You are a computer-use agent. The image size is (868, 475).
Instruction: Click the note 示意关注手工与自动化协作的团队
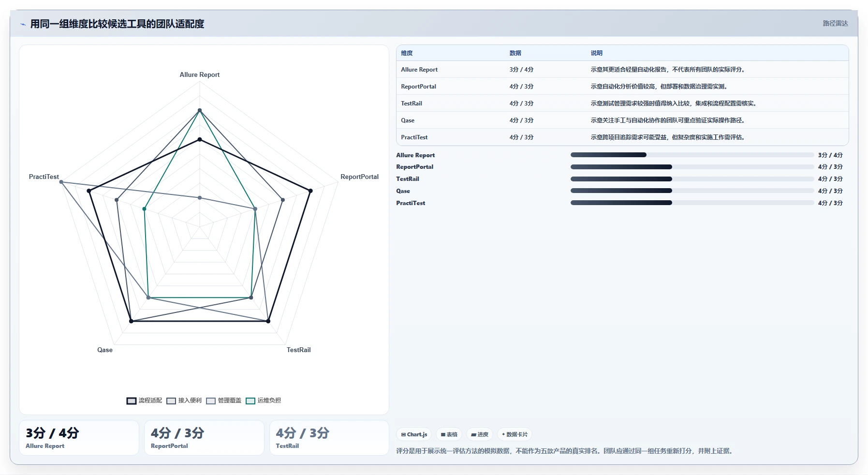[669, 120]
